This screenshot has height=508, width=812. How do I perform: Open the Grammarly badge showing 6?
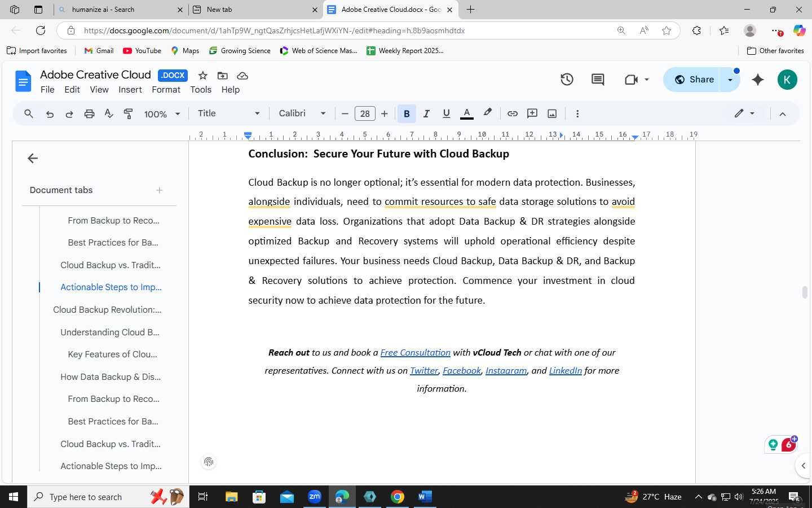pos(789,445)
